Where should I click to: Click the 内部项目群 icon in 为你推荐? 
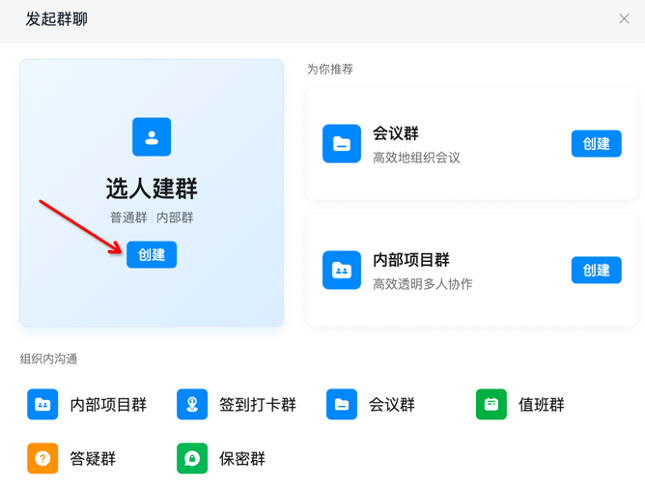[x=341, y=270]
